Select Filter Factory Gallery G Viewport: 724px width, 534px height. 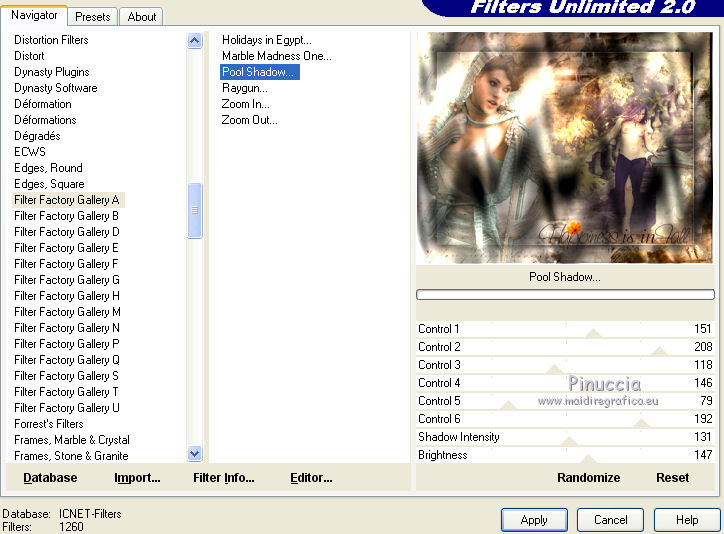click(67, 280)
